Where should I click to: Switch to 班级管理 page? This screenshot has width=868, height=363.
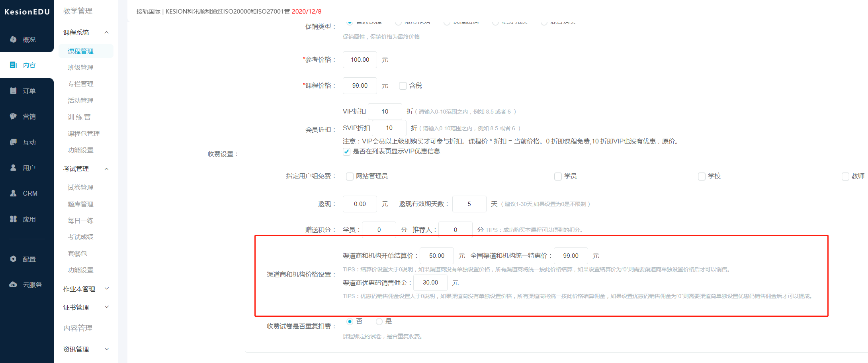point(80,67)
